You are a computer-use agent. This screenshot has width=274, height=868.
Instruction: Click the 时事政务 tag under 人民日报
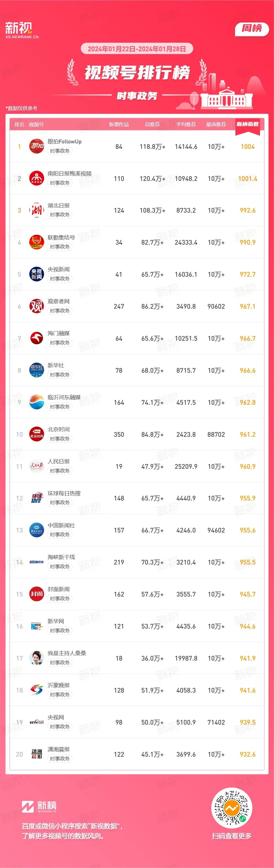coord(60,471)
